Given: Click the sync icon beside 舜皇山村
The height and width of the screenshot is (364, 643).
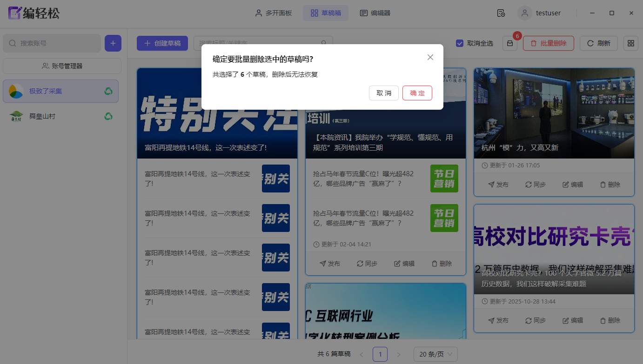Looking at the screenshot, I should coord(108,116).
